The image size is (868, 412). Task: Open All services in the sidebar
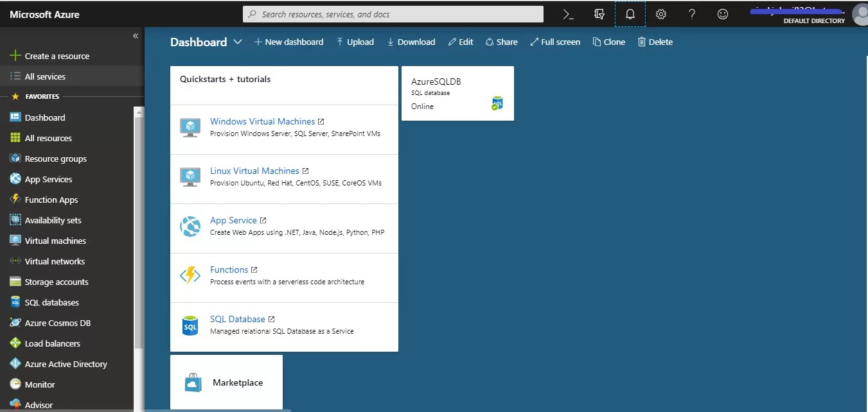(72, 76)
